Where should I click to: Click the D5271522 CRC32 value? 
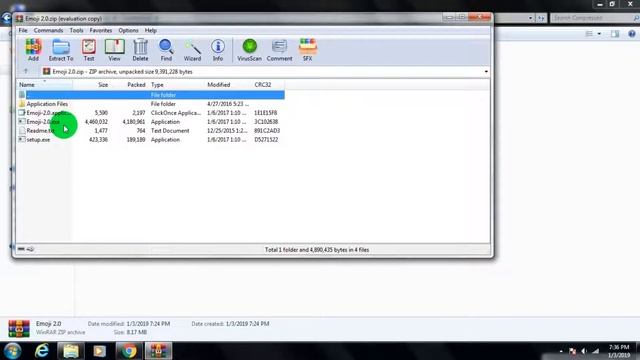click(266, 140)
